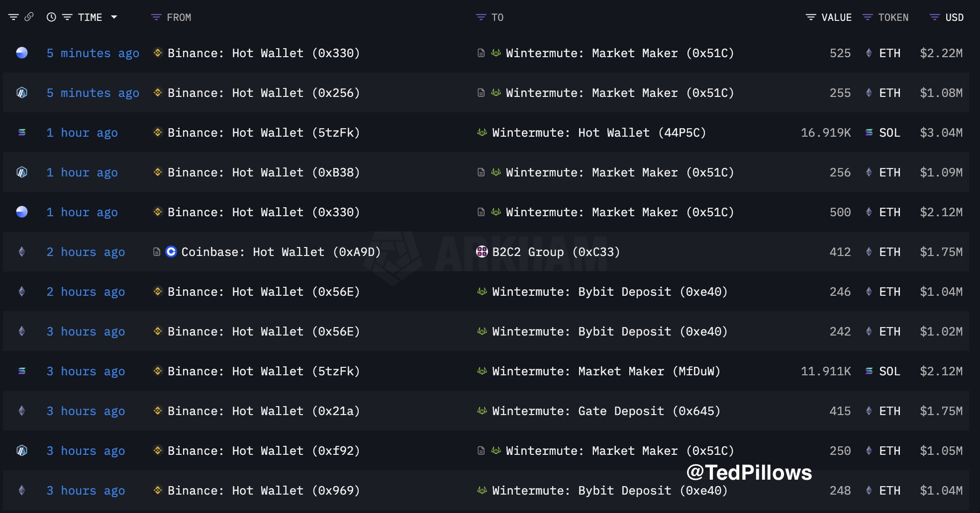
Task: Open the filter icon next to TIME label
Action: (x=67, y=17)
